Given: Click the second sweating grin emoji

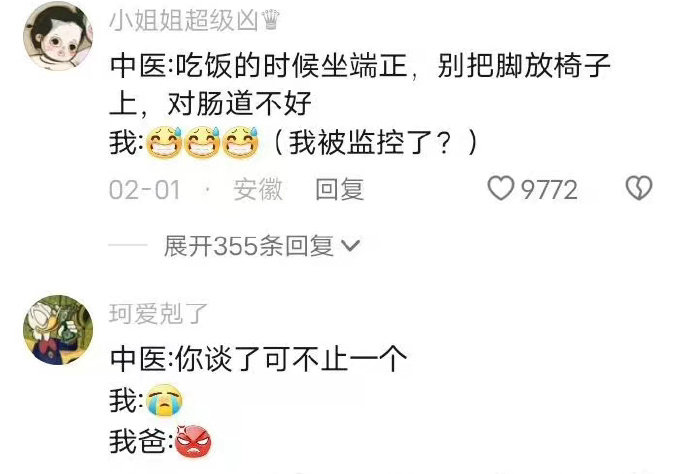Looking at the screenshot, I should click(202, 143).
